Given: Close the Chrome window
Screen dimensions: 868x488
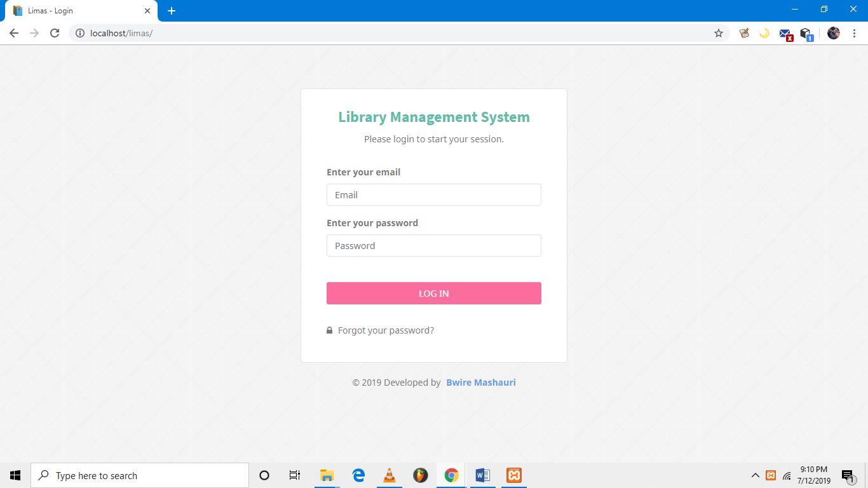Looking at the screenshot, I should click(853, 10).
